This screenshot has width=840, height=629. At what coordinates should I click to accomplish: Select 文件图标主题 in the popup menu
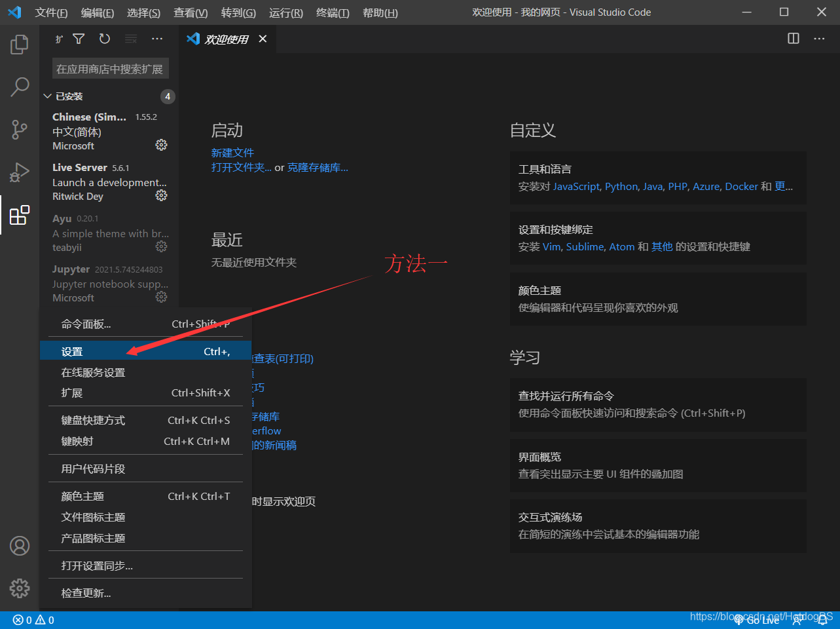145,517
